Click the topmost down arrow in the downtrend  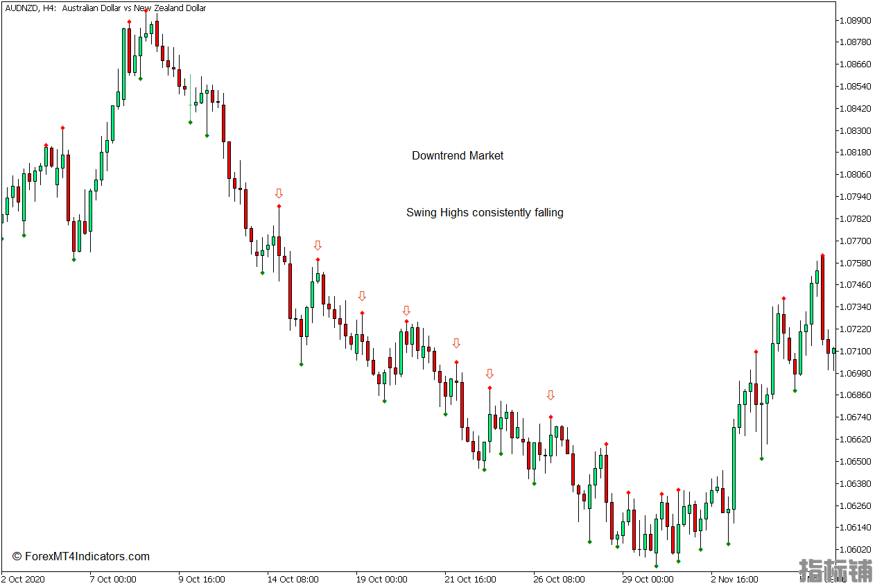coord(279,193)
